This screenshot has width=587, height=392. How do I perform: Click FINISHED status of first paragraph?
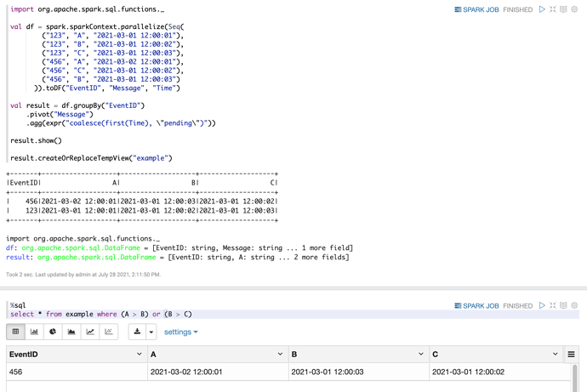(x=518, y=9)
